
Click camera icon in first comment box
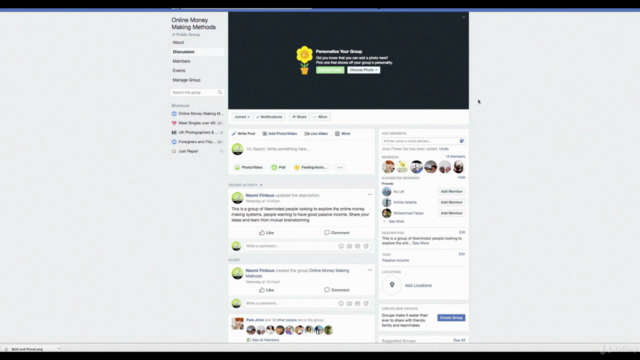point(349,246)
